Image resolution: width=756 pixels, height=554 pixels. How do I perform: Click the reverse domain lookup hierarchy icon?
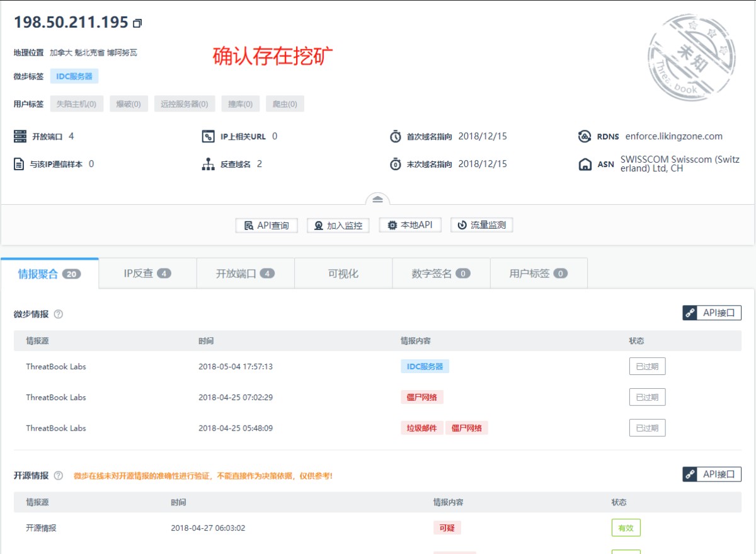(208, 164)
